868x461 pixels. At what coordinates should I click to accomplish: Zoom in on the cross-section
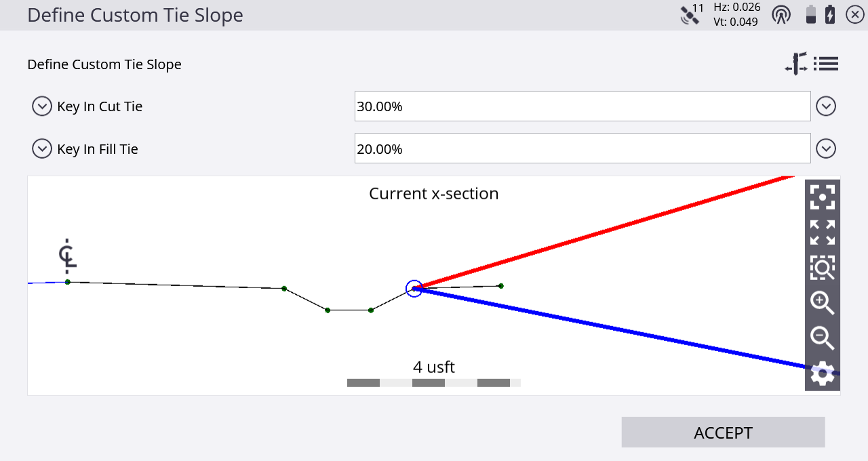coord(823,302)
